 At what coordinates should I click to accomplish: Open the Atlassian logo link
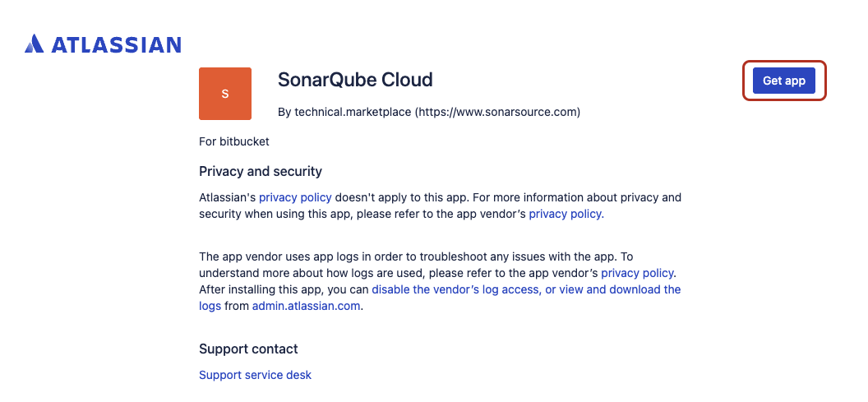point(103,44)
